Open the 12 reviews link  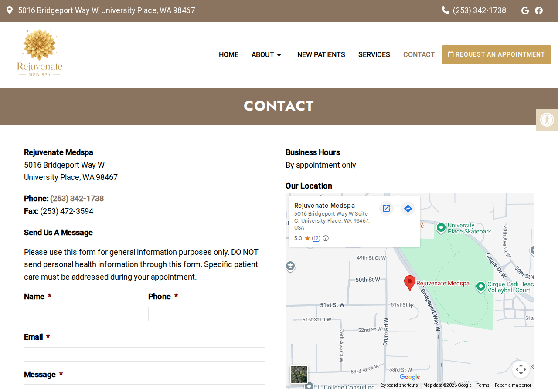[x=316, y=238]
